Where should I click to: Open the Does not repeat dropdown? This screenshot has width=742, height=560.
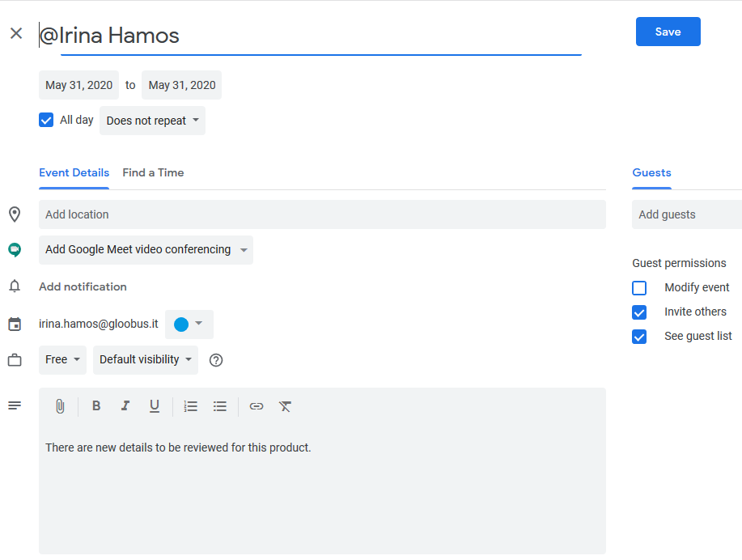[x=152, y=121]
